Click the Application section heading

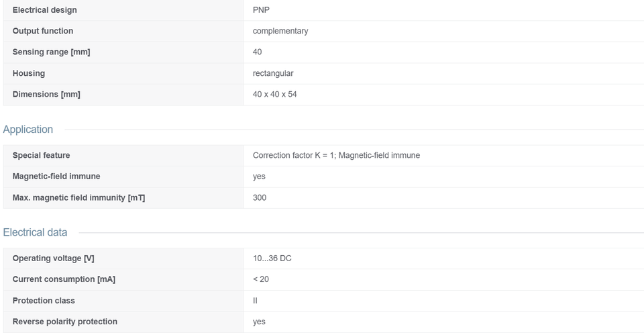(28, 129)
